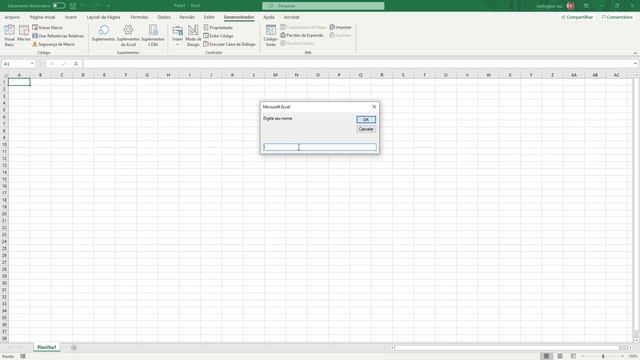The image size is (640, 360).
Task: Click Importar XML
Action: (x=340, y=27)
